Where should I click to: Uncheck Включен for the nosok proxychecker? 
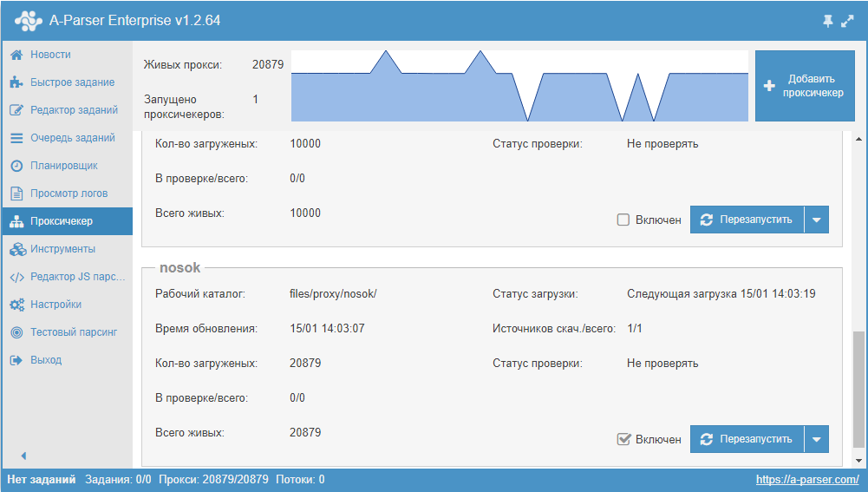click(623, 439)
